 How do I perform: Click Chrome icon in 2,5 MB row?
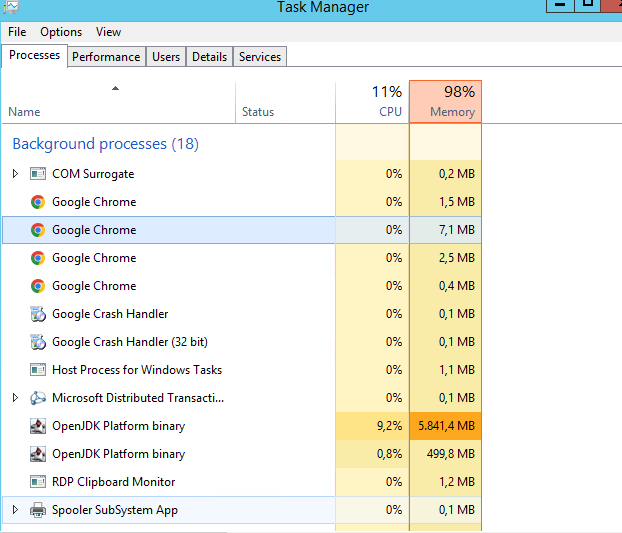pyautogui.click(x=38, y=258)
